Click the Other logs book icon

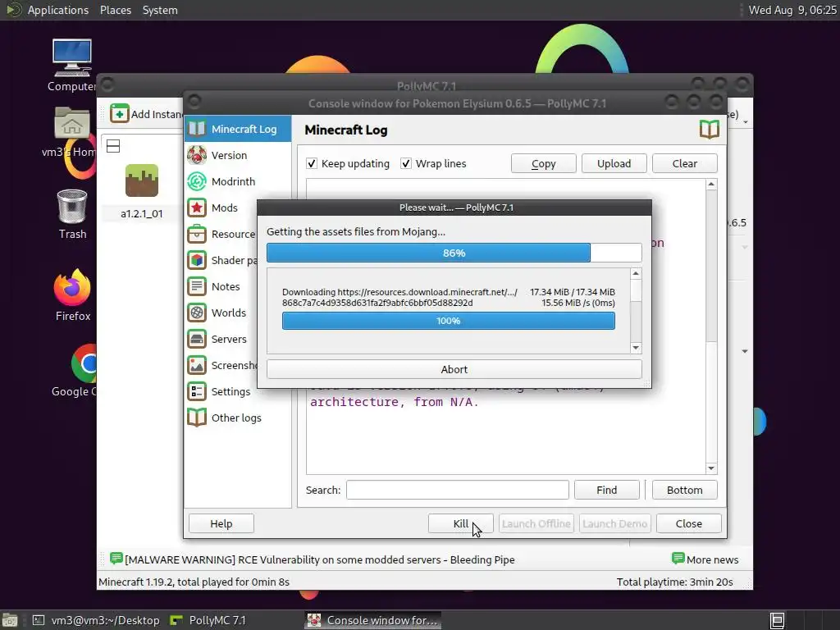[197, 418]
